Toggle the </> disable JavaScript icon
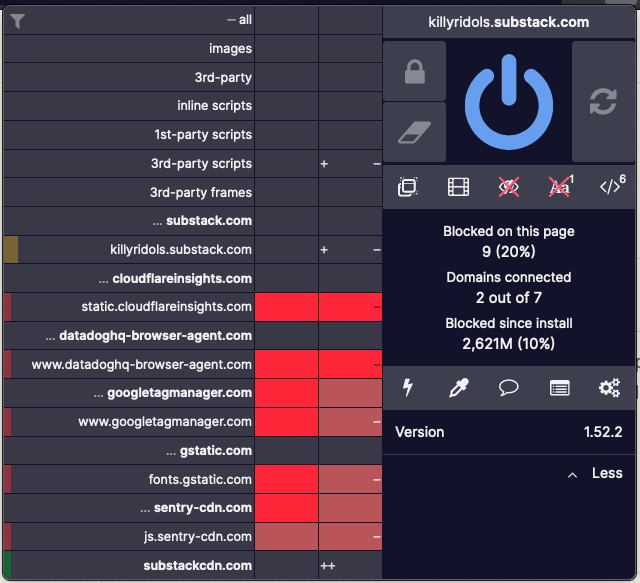This screenshot has width=640, height=583. click(x=611, y=187)
